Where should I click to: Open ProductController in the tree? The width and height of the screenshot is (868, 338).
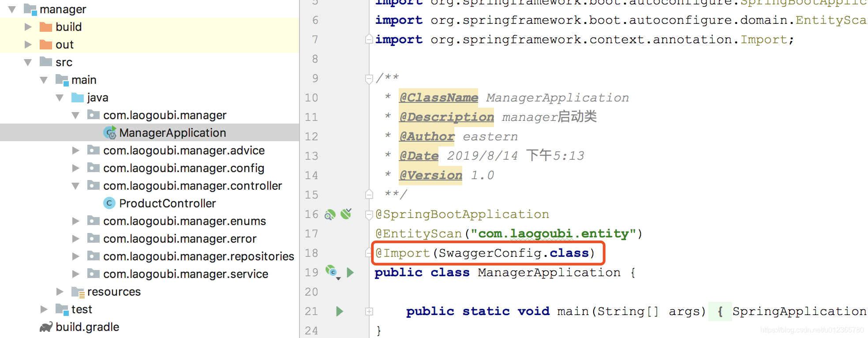tap(167, 203)
